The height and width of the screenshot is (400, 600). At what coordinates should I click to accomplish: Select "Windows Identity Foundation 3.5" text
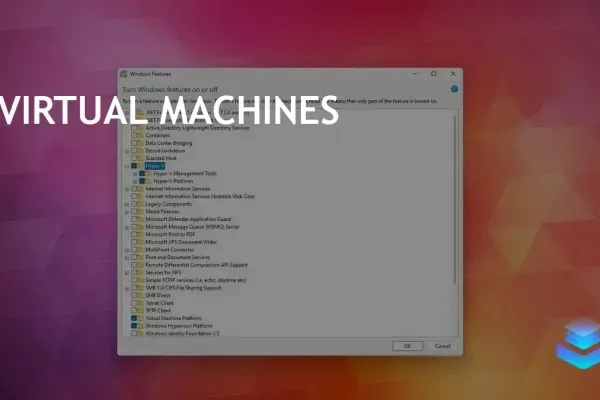pyautogui.click(x=183, y=333)
